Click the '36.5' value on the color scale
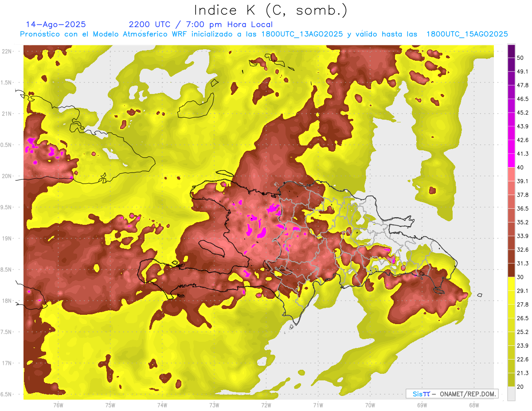532x411 pixels. pos(523,208)
